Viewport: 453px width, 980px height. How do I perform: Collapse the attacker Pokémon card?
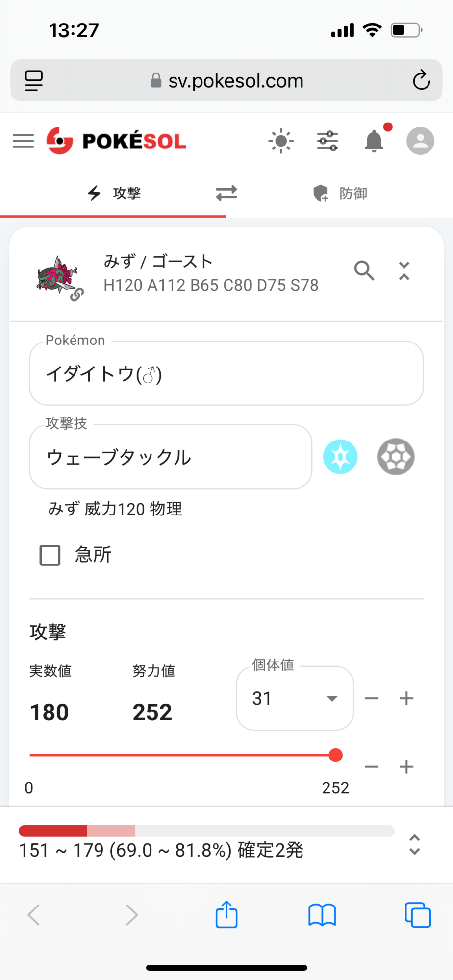click(x=404, y=270)
